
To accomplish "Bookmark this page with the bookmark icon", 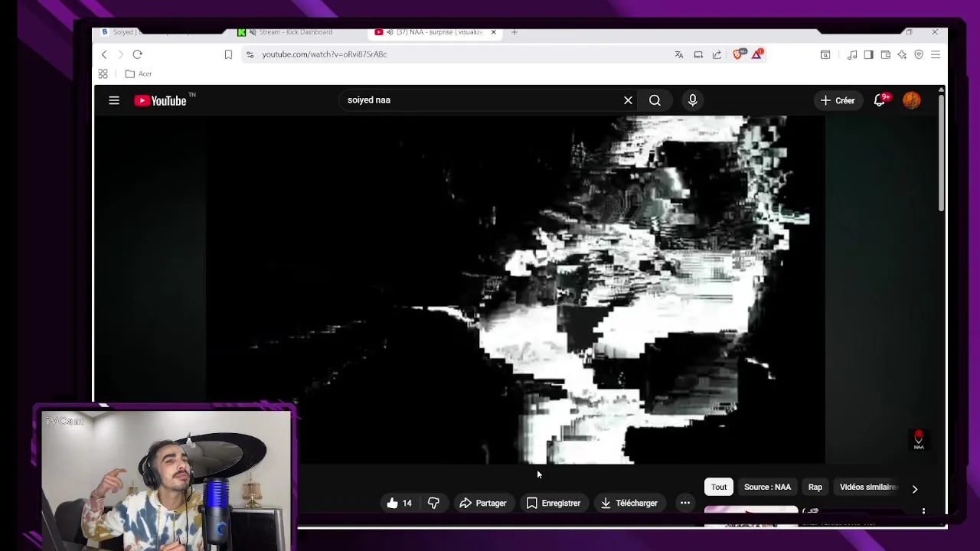I will (228, 54).
